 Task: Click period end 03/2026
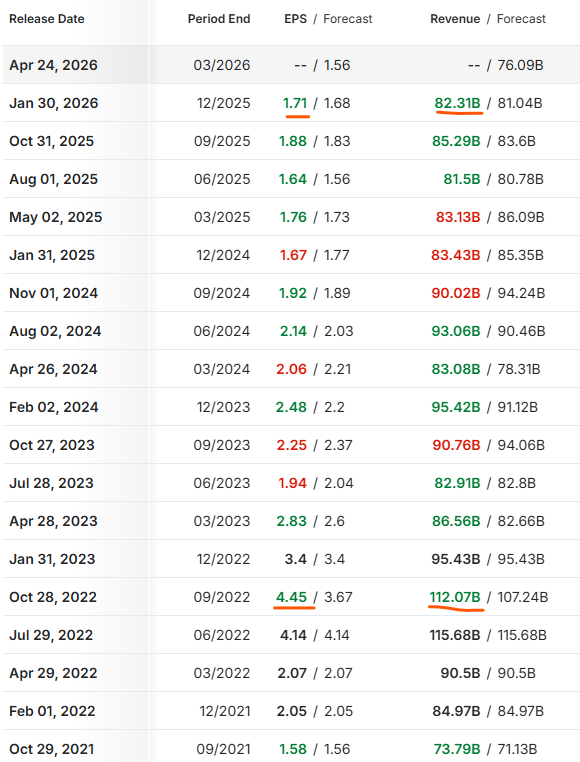click(222, 65)
